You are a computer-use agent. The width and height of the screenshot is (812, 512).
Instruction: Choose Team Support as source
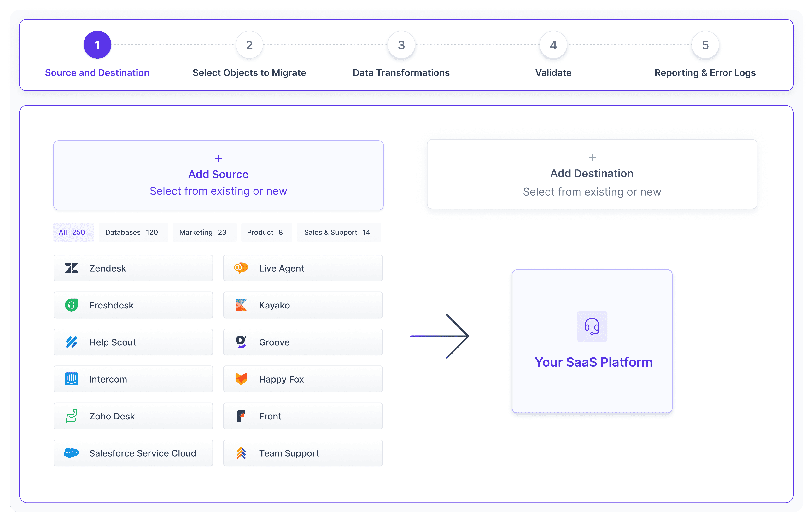pyautogui.click(x=303, y=453)
